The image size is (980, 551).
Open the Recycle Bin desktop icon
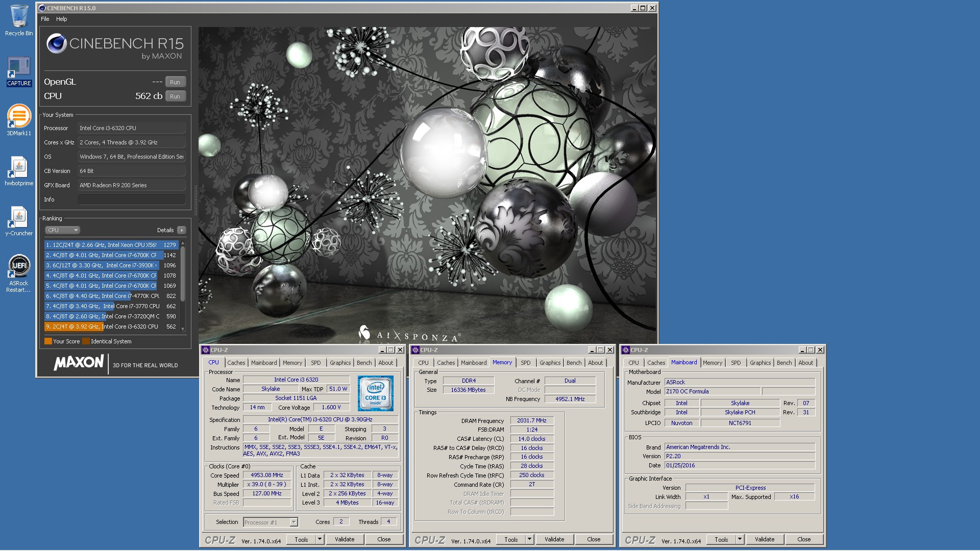[19, 20]
